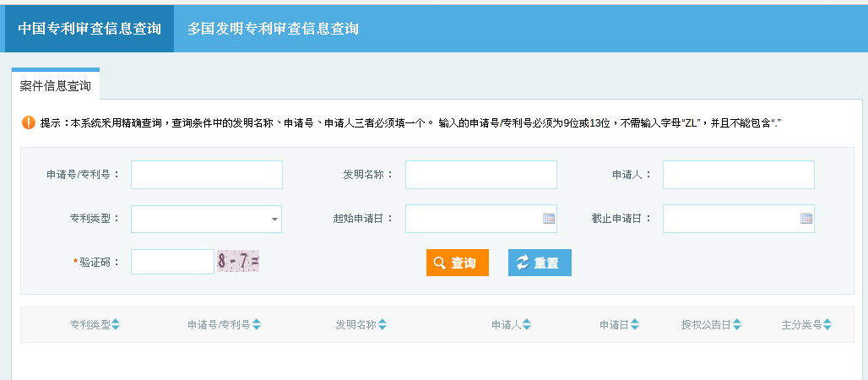Sort by 申请日 column arrows
Image resolution: width=868 pixels, height=380 pixels.
point(634,325)
